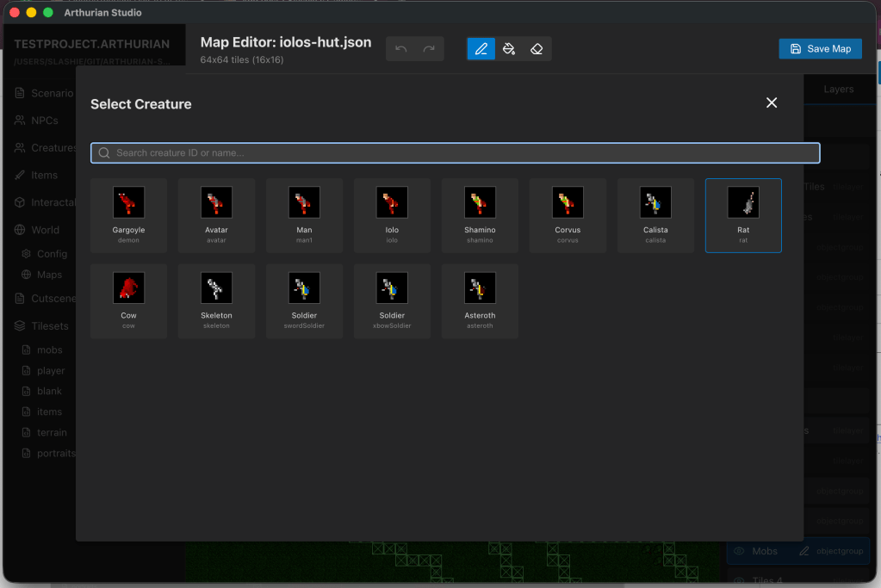Viewport: 881px width, 588px height.
Task: Select the xbowSoldier creature
Action: pos(392,301)
